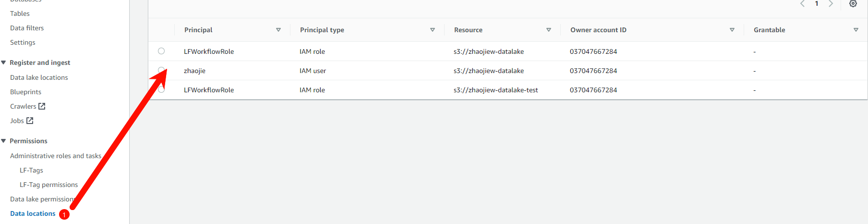Sort by Grantable column arrow

coord(856,30)
